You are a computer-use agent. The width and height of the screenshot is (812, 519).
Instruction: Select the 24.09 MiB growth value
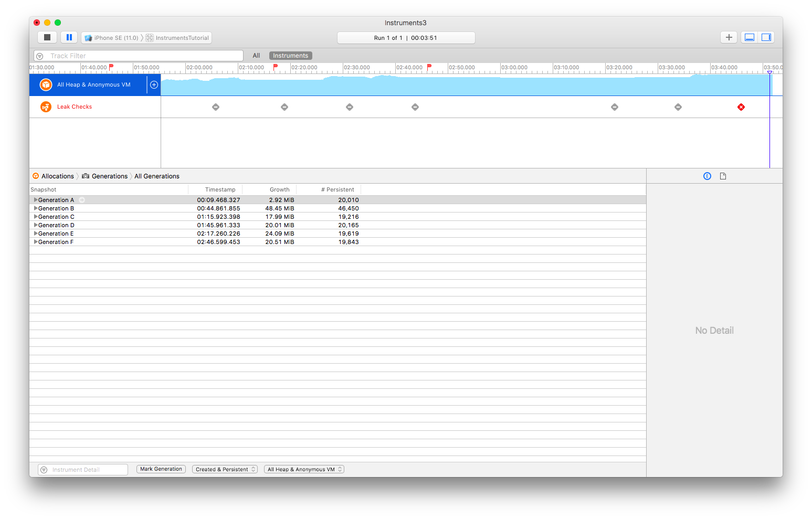click(x=280, y=234)
